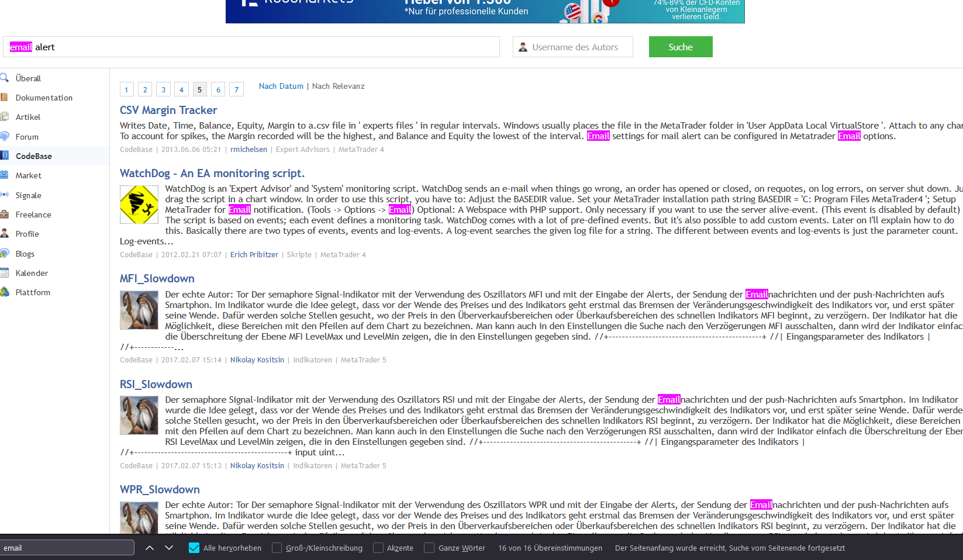This screenshot has height=560, width=963.
Task: Sort results Nach Relevanz
Action: click(x=338, y=86)
